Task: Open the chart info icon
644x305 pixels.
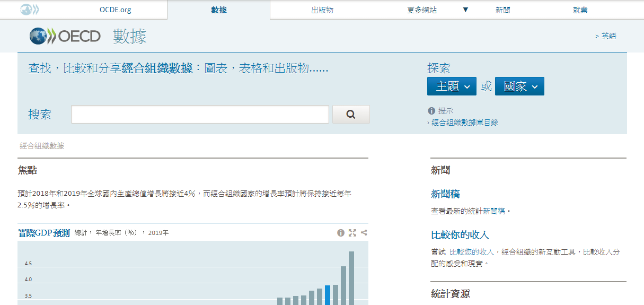Action: (341, 233)
